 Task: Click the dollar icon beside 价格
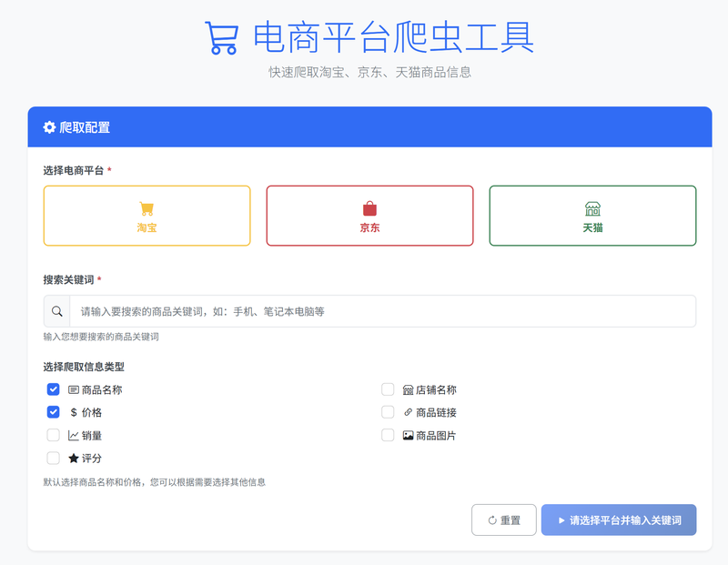(x=74, y=412)
